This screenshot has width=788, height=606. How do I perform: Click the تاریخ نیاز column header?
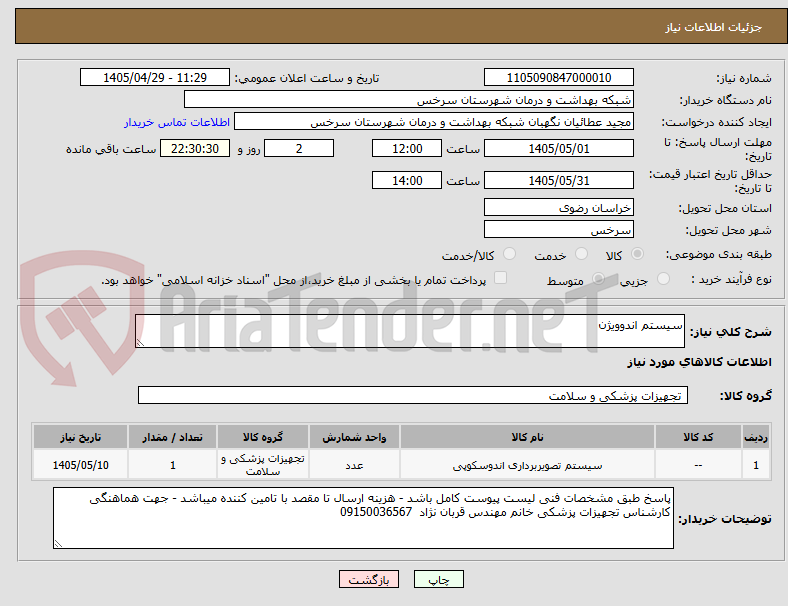[x=80, y=437]
